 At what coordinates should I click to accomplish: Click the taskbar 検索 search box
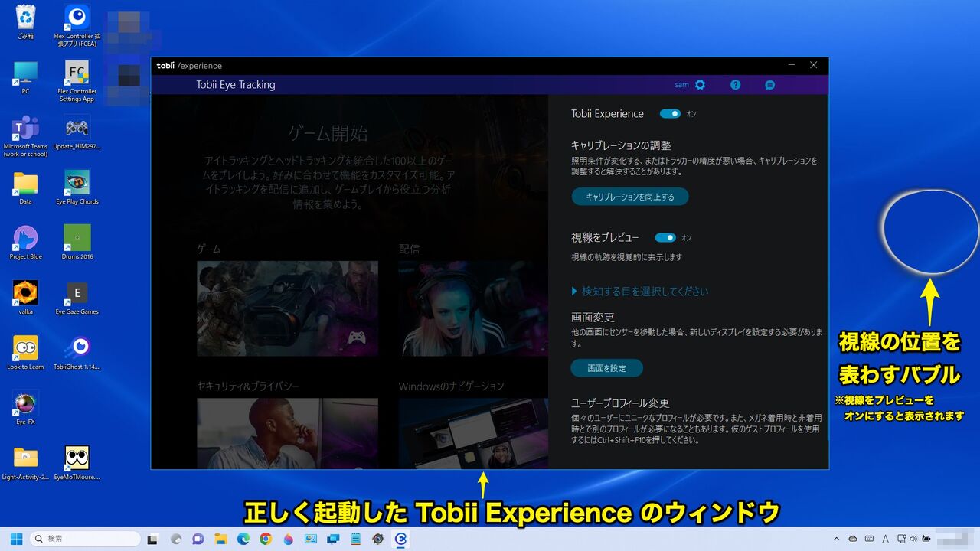(x=85, y=539)
